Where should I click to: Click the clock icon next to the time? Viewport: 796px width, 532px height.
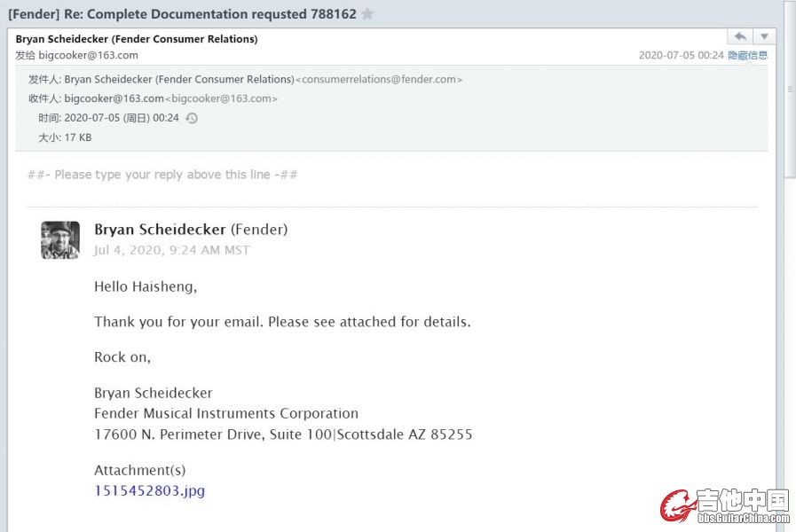tap(192, 118)
